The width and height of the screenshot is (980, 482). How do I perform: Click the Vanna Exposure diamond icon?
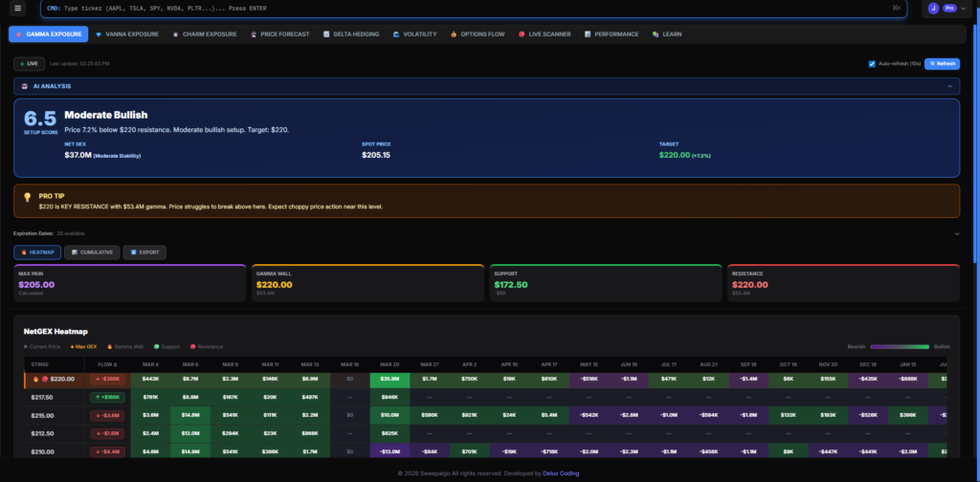pyautogui.click(x=99, y=34)
